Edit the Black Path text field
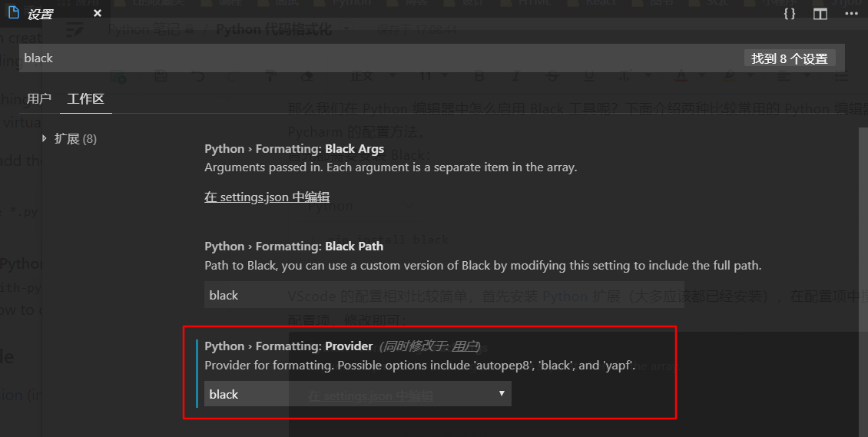 [x=444, y=295]
